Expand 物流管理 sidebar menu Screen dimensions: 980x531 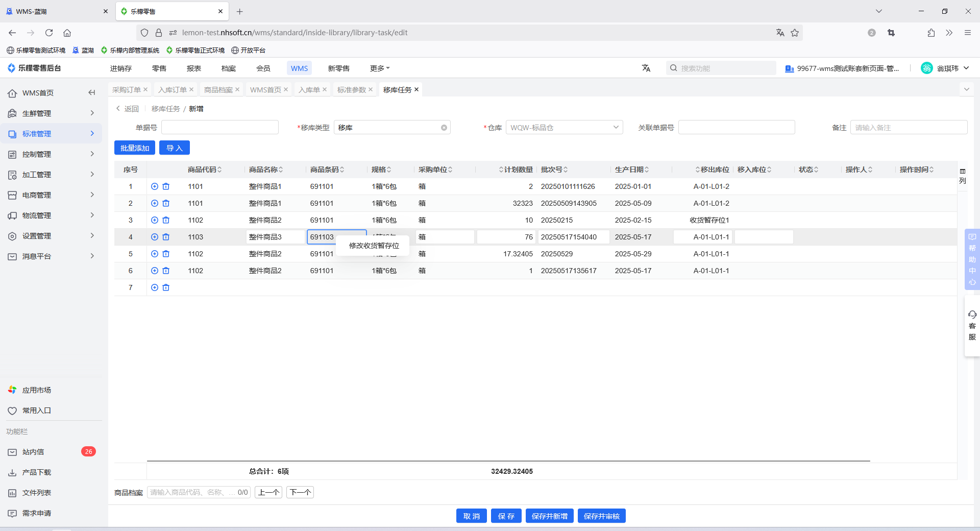(51, 215)
